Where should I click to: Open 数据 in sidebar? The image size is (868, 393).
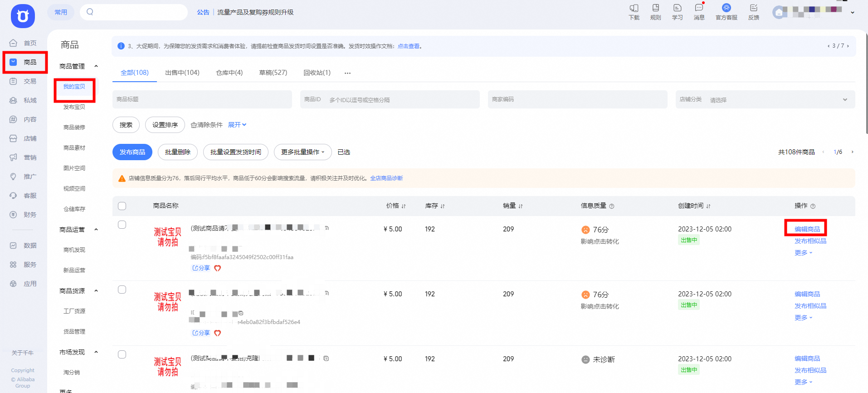tap(24, 246)
